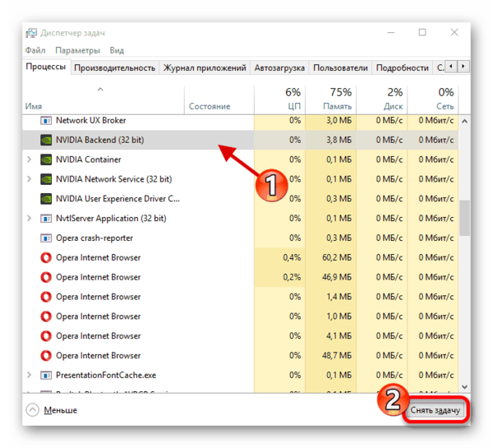Select NVIDIA User Experience Driver C... row
The width and height of the screenshot is (493, 448).
tap(240, 199)
